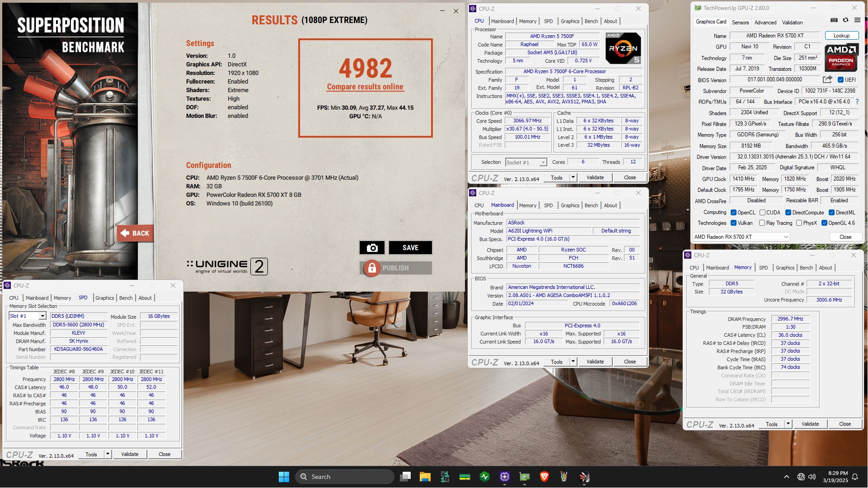The image size is (868, 488).
Task: Expand Tools dropdown arrow in CPU-Z CPU window
Action: click(x=573, y=177)
